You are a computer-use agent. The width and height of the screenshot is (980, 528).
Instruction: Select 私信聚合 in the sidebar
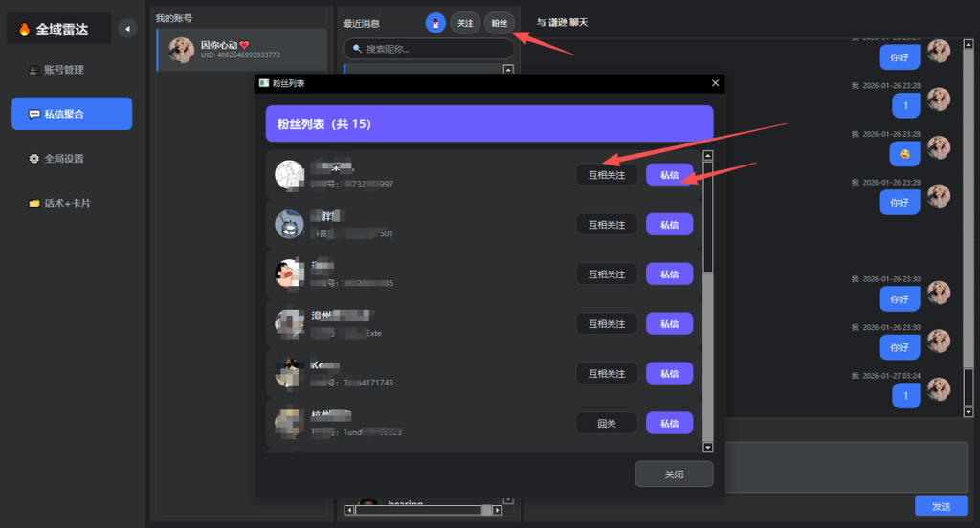pos(72,114)
